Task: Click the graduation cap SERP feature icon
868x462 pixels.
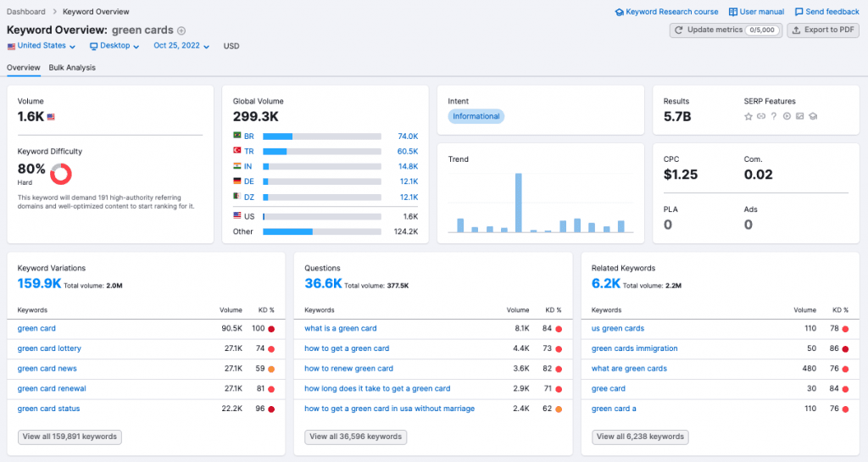Action: point(812,116)
